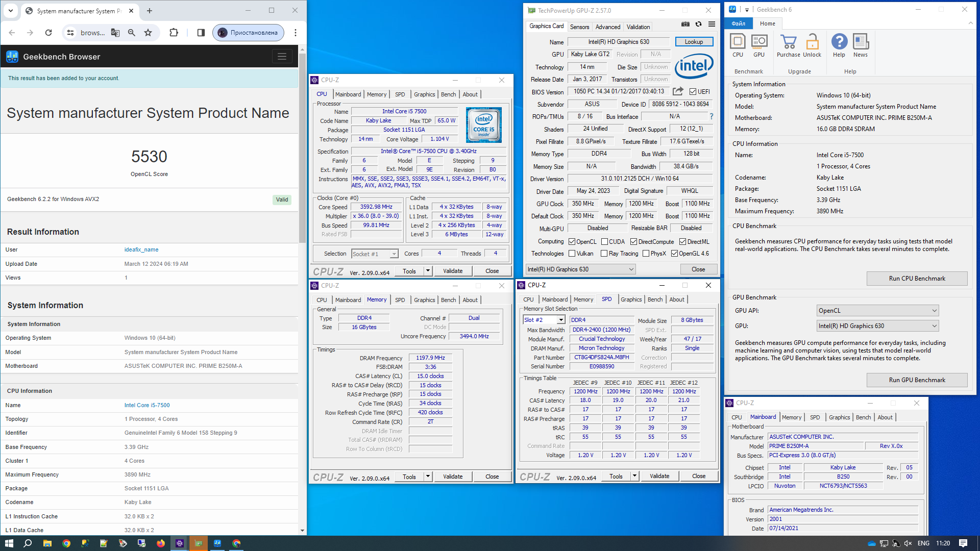Toggle the PhysX checkbox in GPU-Z
The image size is (980, 551).
click(646, 254)
